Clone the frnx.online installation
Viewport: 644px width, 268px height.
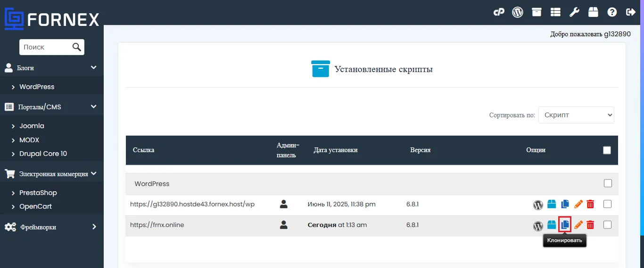pyautogui.click(x=565, y=225)
